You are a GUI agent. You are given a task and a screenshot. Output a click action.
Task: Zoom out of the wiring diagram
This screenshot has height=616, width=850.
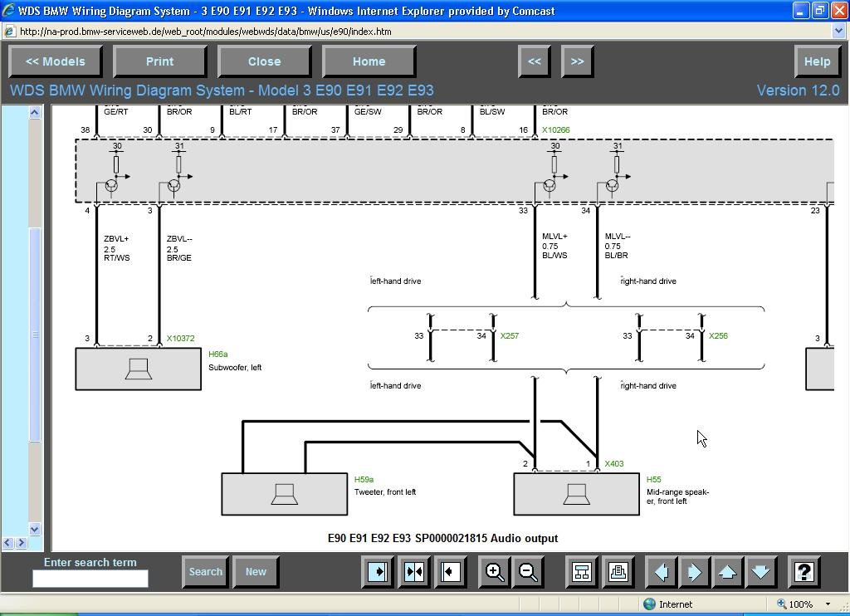[x=528, y=571]
